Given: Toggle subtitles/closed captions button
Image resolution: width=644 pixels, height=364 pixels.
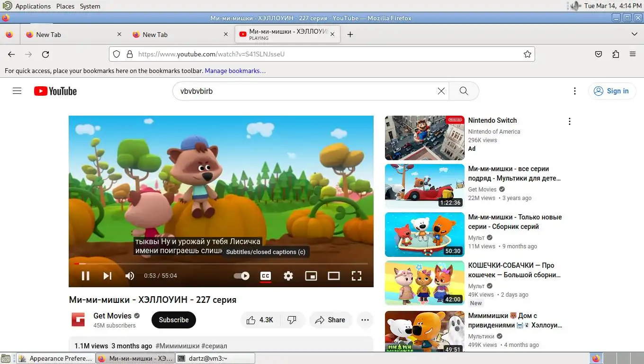Looking at the screenshot, I should click(266, 276).
